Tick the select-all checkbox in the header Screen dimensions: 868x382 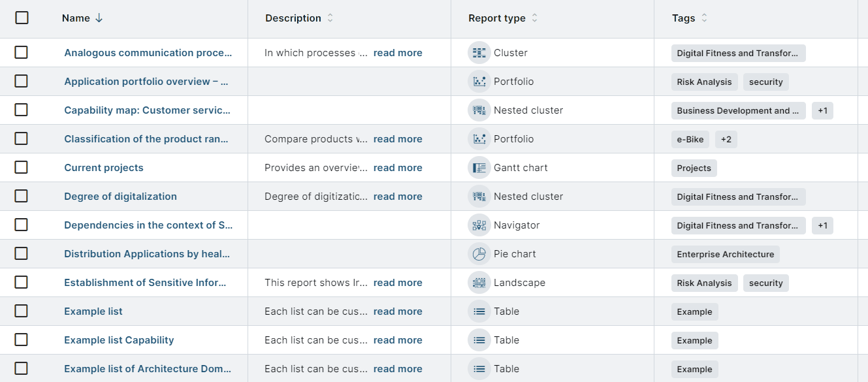tap(22, 18)
